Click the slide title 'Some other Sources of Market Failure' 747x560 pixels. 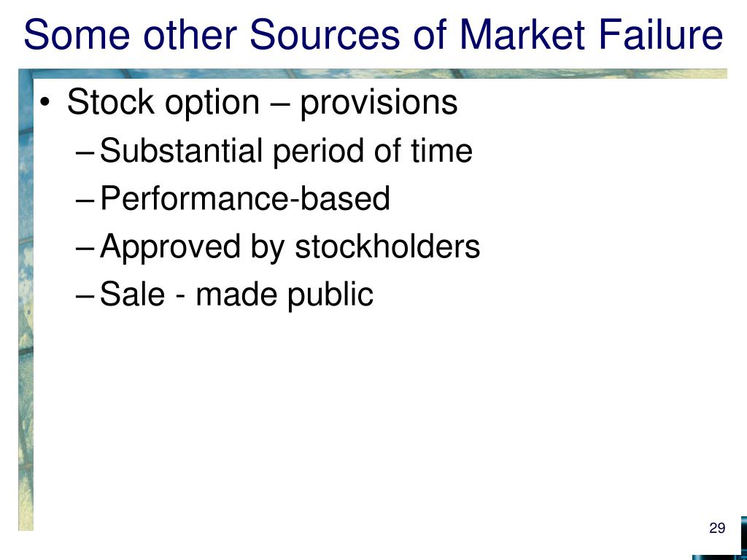pos(373,34)
